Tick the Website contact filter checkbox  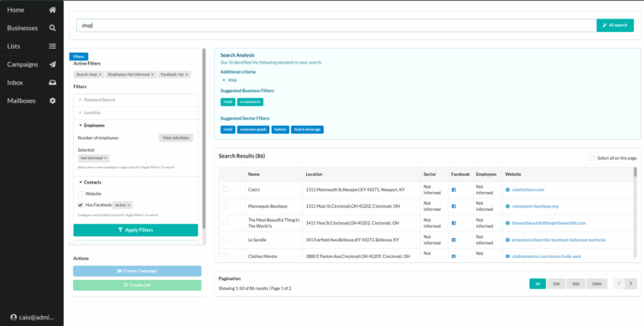[x=80, y=194]
